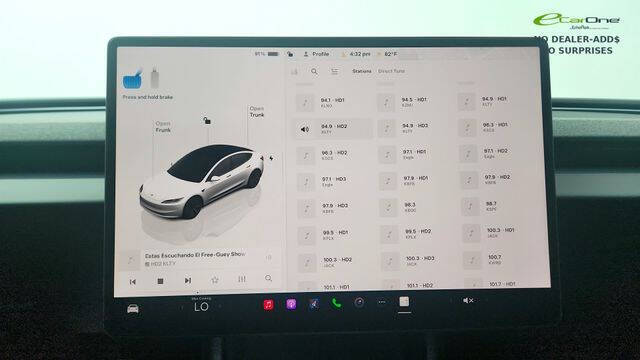Search media from the player bar

pos(268,278)
